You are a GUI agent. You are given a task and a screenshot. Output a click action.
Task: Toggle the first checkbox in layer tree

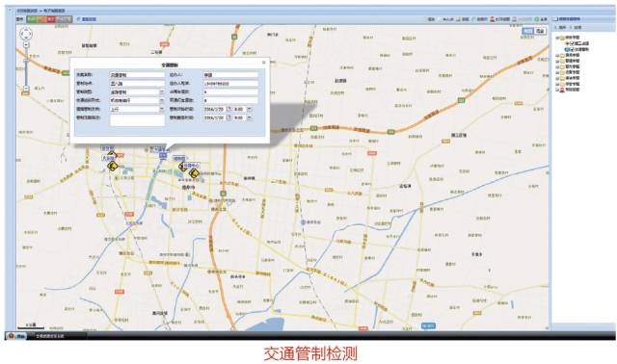coord(572,43)
